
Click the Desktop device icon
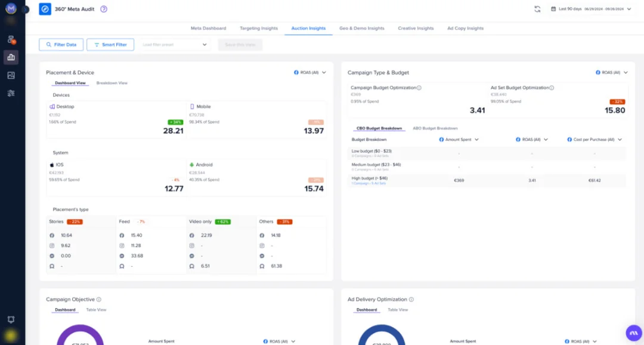pos(52,106)
